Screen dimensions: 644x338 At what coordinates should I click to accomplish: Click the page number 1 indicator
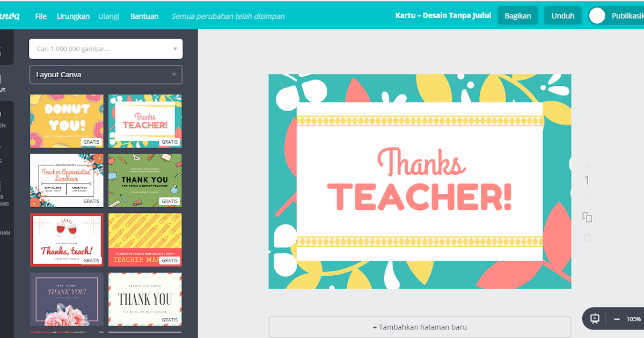(587, 181)
